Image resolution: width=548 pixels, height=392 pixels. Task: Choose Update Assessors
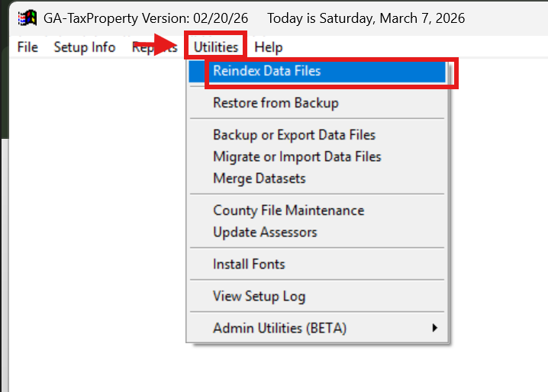[x=265, y=232]
